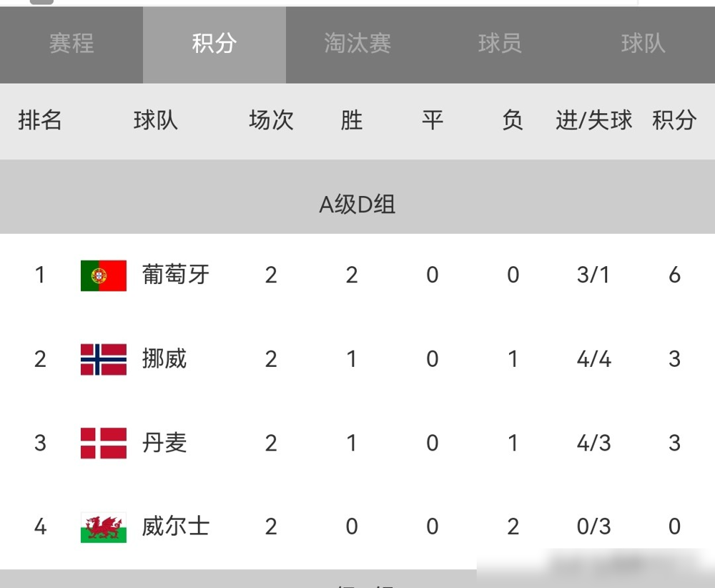Click the 积分 column header in table
This screenshot has width=715, height=588.
tap(674, 120)
